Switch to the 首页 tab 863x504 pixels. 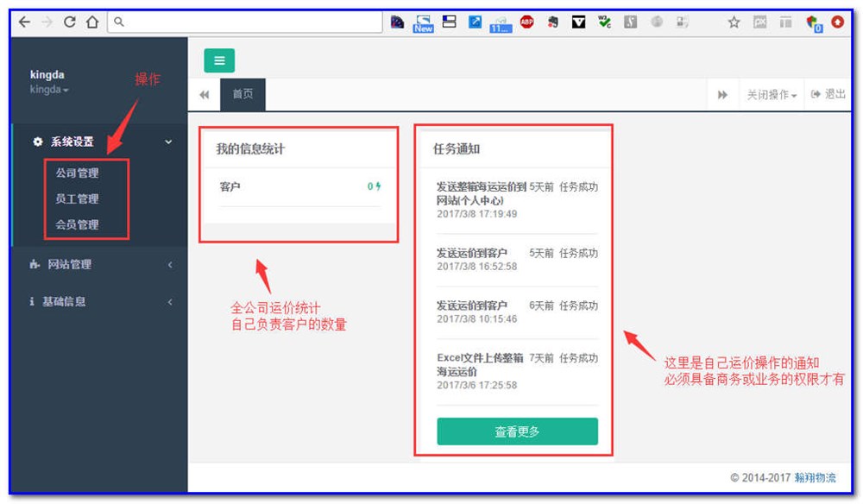[x=242, y=95]
